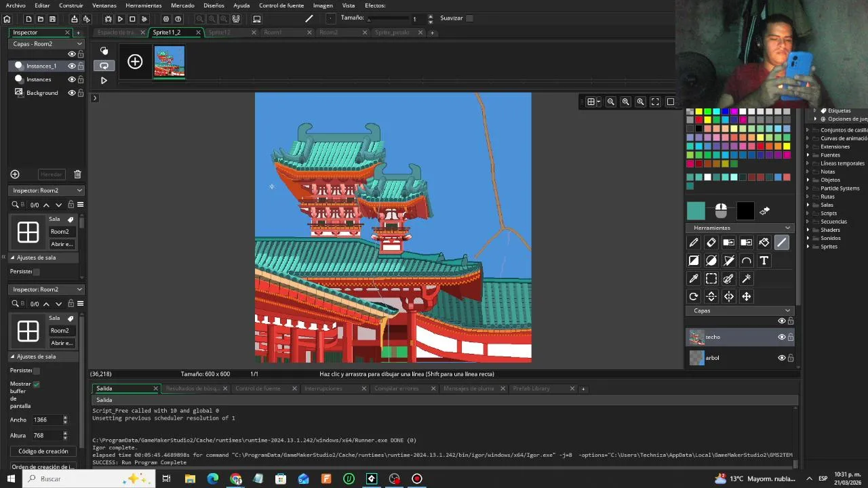Switch to the Room1 tab
The image size is (868, 488).
pos(273,33)
